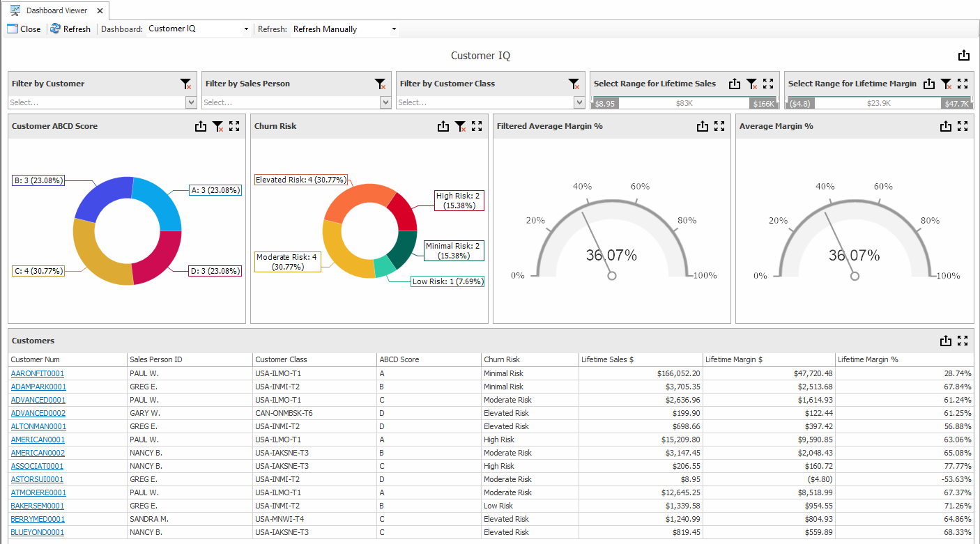Click the Lifetime Sales range slider bar
Image resolution: width=980 pixels, height=544 pixels.
683,103
